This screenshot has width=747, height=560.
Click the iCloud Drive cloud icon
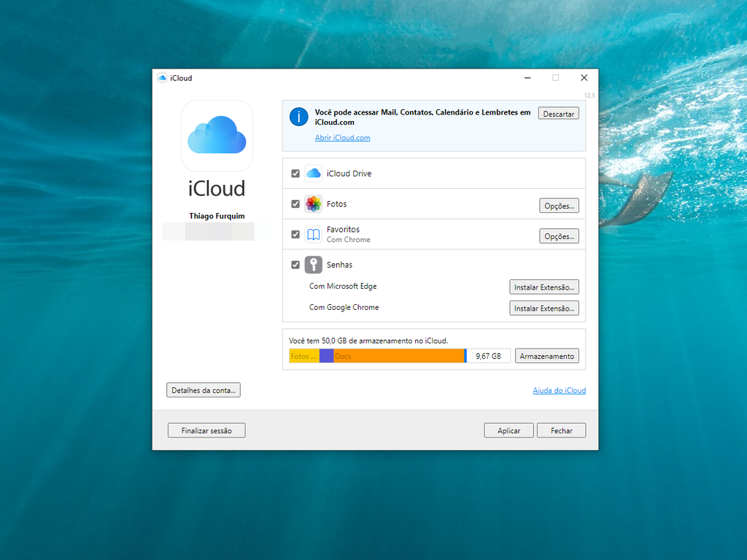[x=314, y=174]
